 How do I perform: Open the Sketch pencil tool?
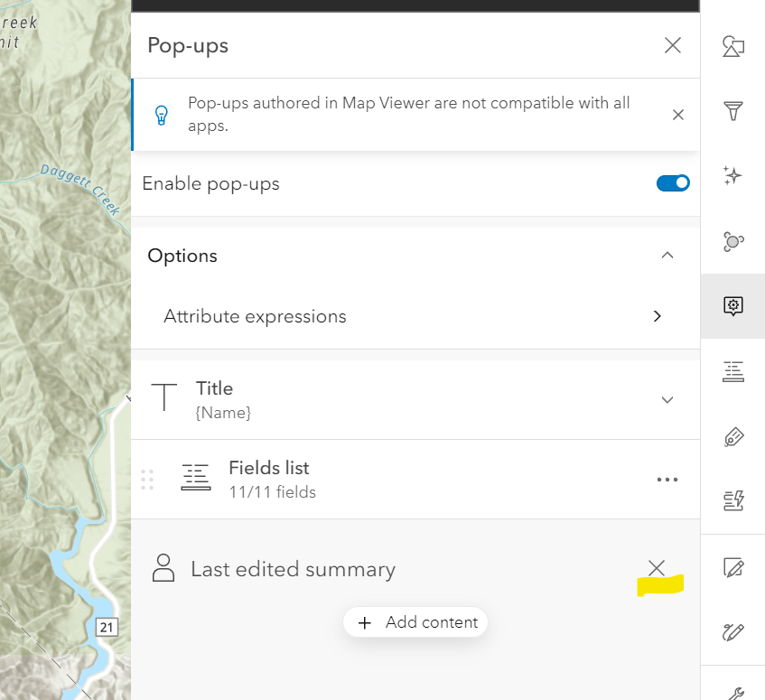[732, 631]
